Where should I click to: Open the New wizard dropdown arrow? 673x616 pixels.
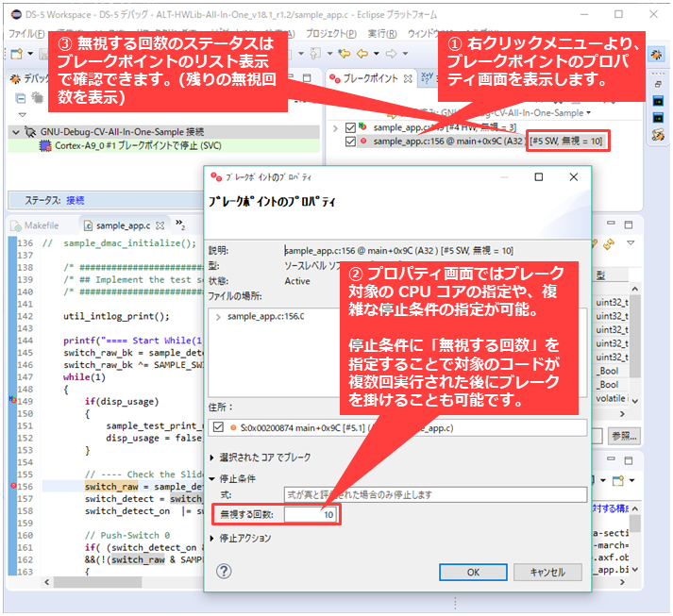click(30, 54)
